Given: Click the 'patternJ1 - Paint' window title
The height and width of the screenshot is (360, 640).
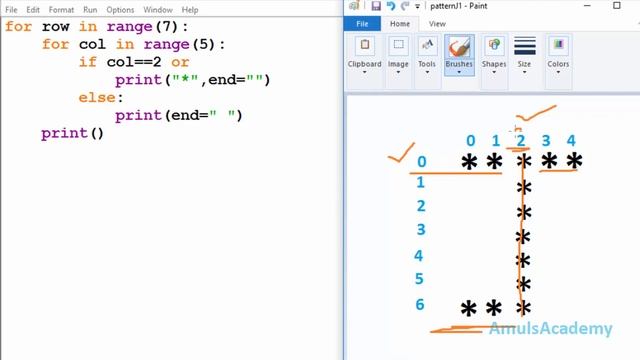Looking at the screenshot, I should (x=459, y=6).
